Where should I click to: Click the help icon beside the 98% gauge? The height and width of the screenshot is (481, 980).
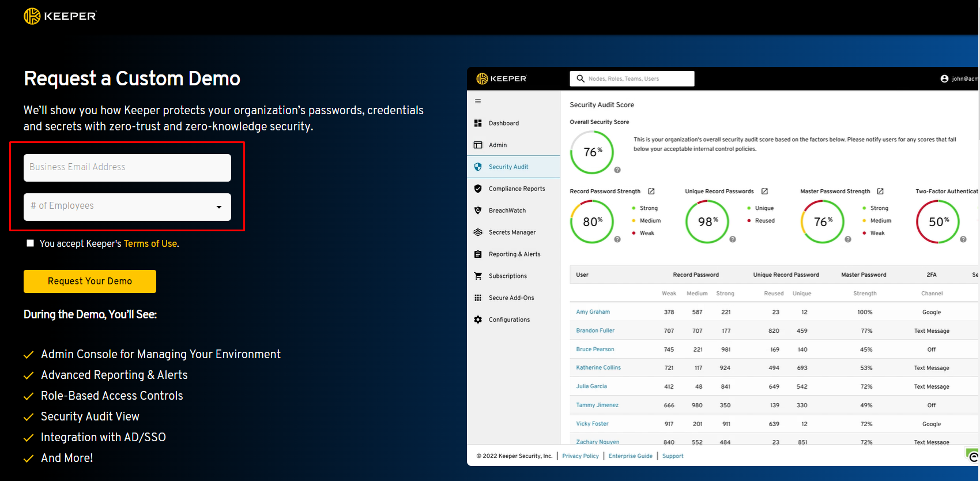click(733, 239)
